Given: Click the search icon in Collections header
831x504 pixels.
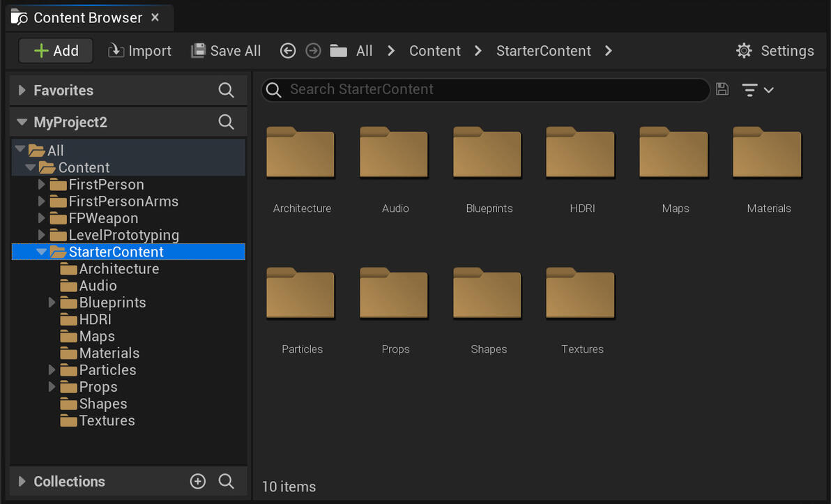Looking at the screenshot, I should pos(226,481).
